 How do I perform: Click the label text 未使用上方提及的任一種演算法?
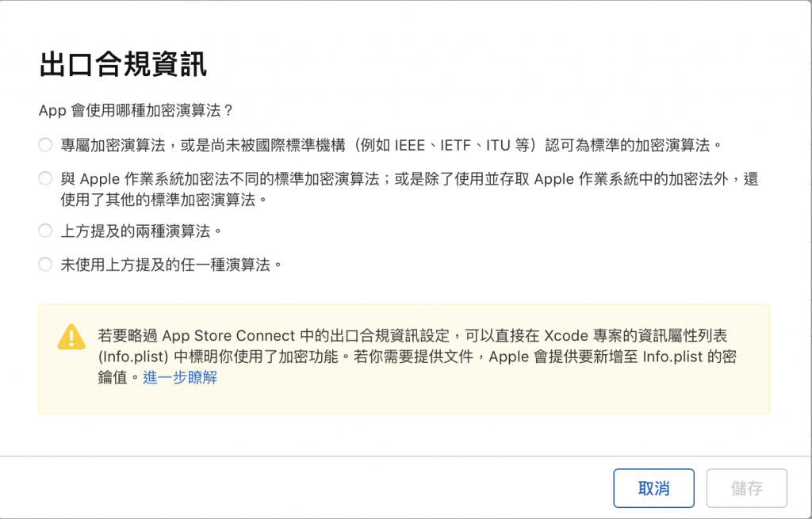(171, 265)
